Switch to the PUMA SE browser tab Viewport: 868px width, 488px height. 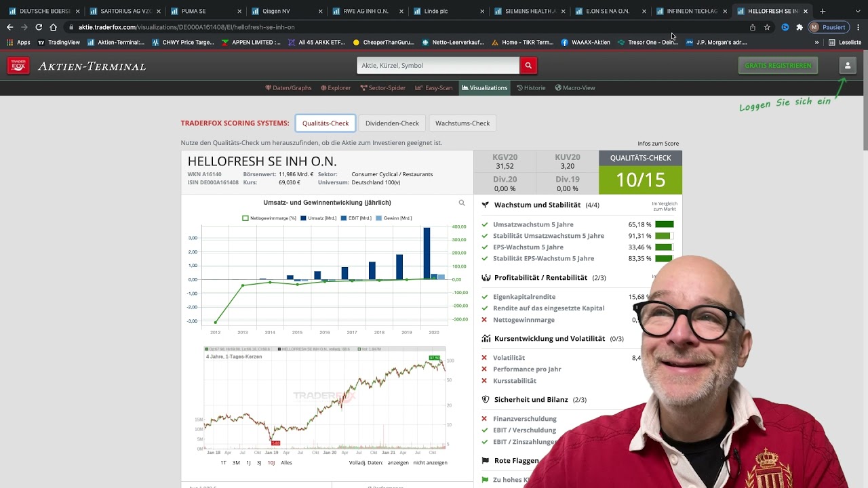coord(205,11)
